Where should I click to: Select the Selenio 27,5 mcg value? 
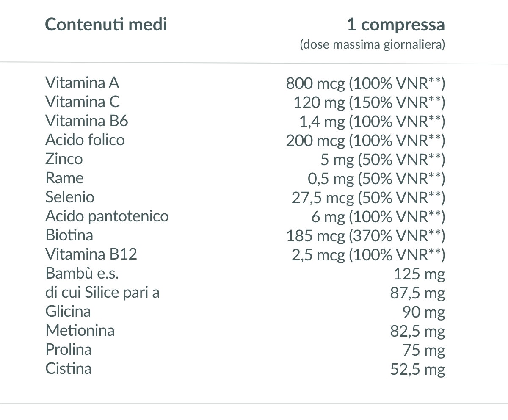tap(368, 198)
